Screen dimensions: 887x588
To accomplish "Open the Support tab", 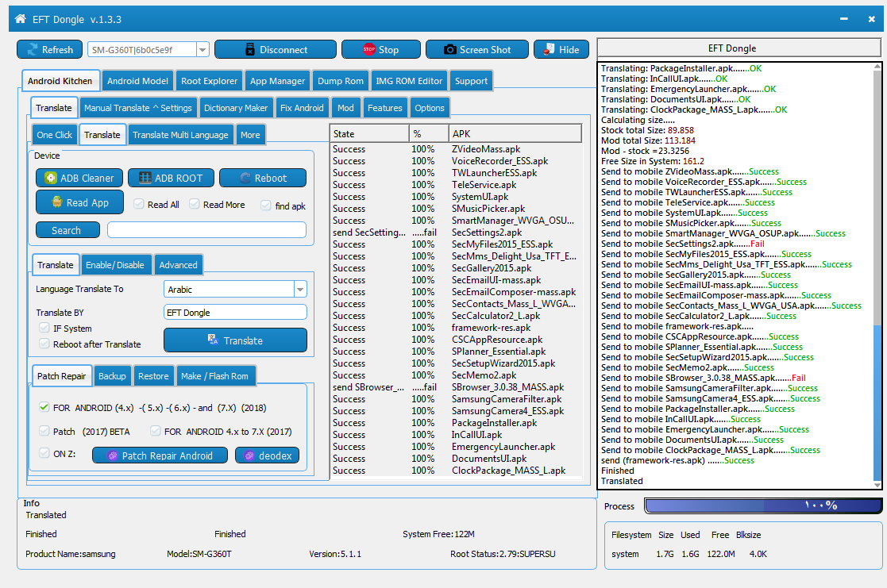I will point(471,81).
